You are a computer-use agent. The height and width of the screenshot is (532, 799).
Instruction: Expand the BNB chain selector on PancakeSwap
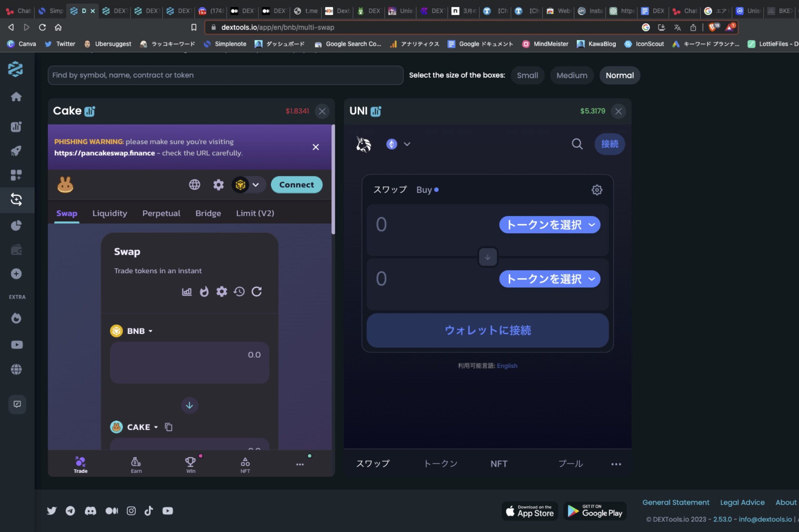[x=248, y=185]
